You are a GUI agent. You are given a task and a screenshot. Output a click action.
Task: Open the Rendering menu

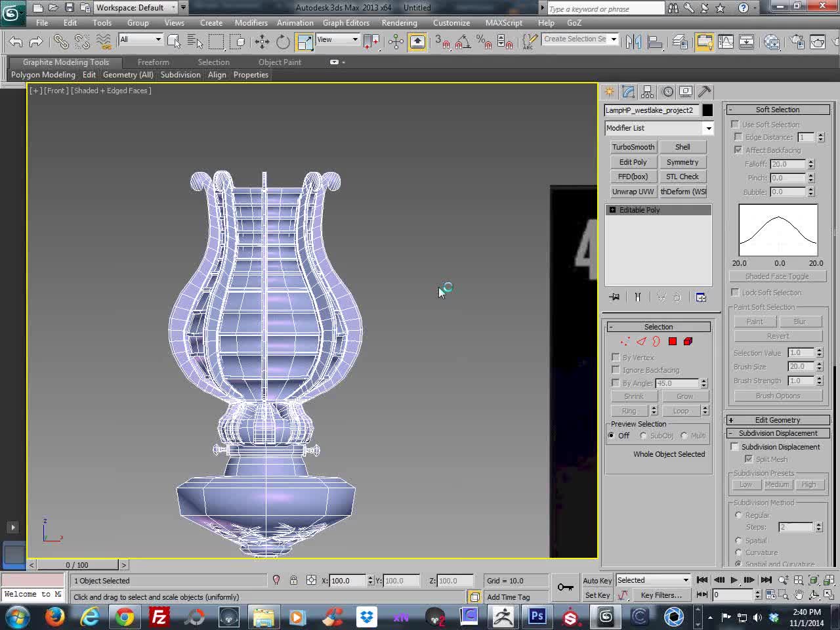(x=399, y=22)
